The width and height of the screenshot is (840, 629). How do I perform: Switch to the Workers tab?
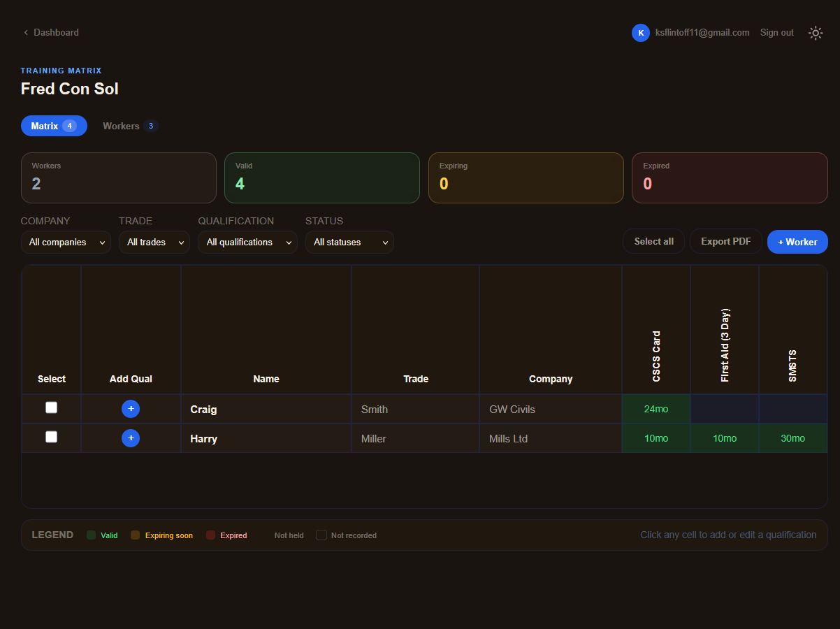[130, 126]
